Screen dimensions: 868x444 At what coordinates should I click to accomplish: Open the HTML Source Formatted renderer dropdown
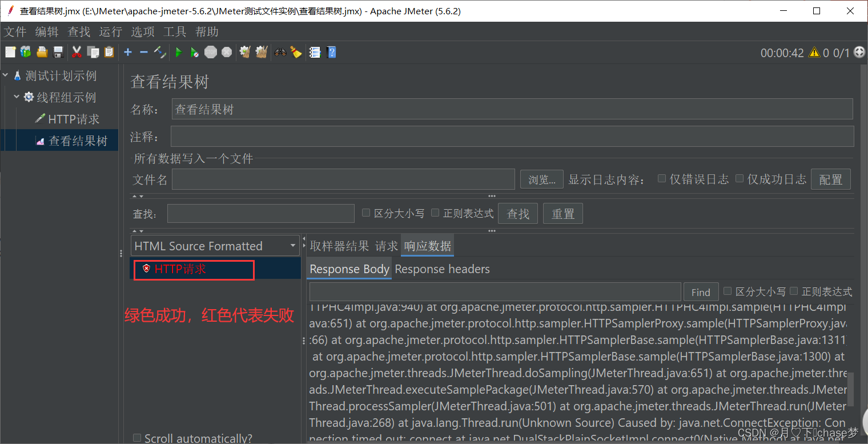tap(215, 246)
